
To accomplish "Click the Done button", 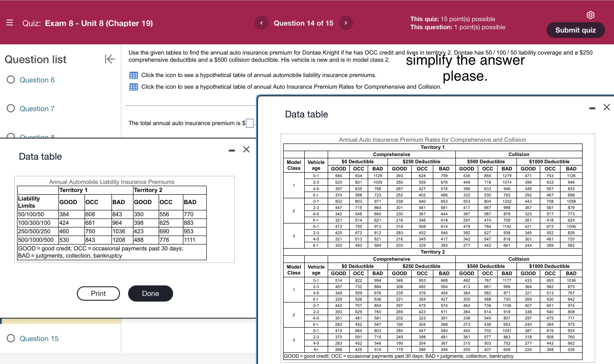I will pyautogui.click(x=150, y=293).
